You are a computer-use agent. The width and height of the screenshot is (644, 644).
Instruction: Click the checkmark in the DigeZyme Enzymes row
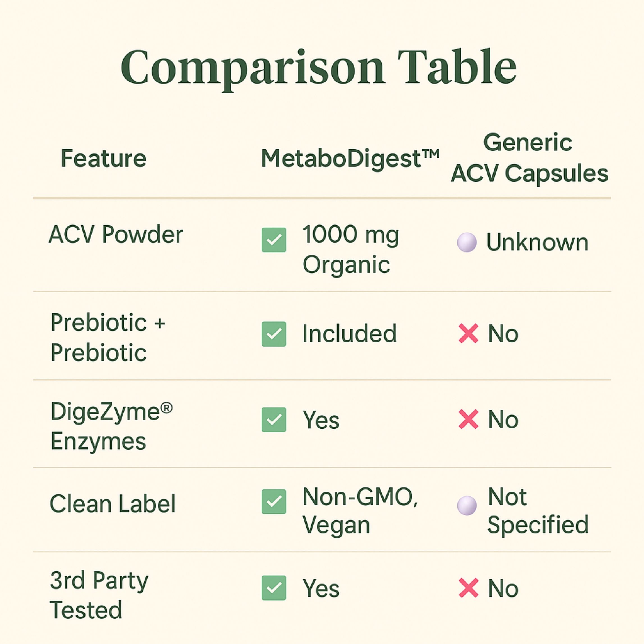pos(274,420)
